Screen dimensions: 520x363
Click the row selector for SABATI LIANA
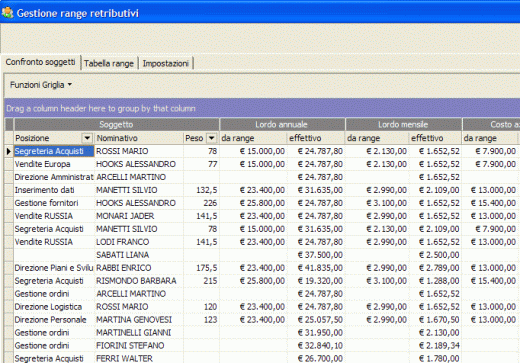pos(9,255)
